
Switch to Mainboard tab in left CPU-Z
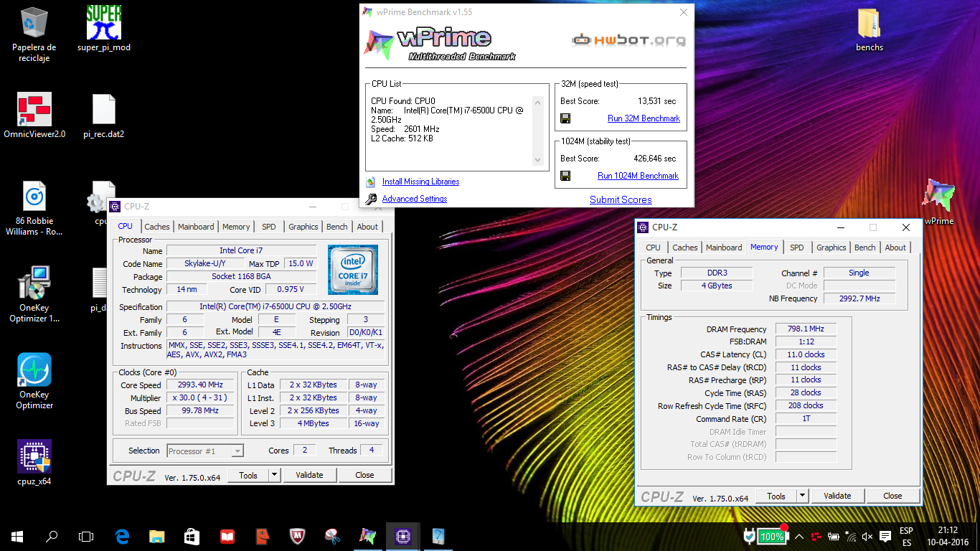pos(196,227)
